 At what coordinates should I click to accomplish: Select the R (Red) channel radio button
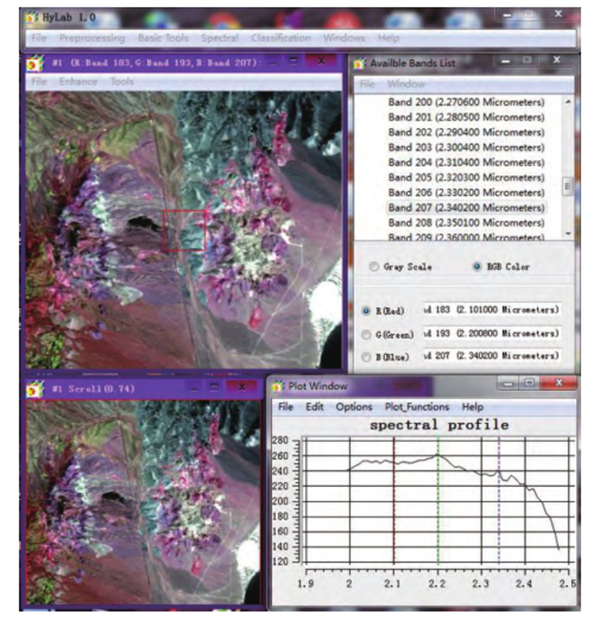pos(366,311)
